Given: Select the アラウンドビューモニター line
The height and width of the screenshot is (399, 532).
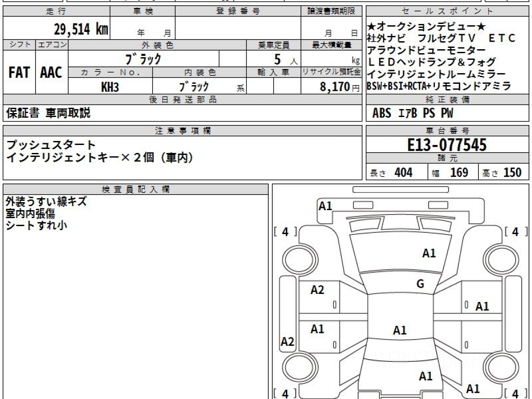Looking at the screenshot, I should click(x=426, y=50).
